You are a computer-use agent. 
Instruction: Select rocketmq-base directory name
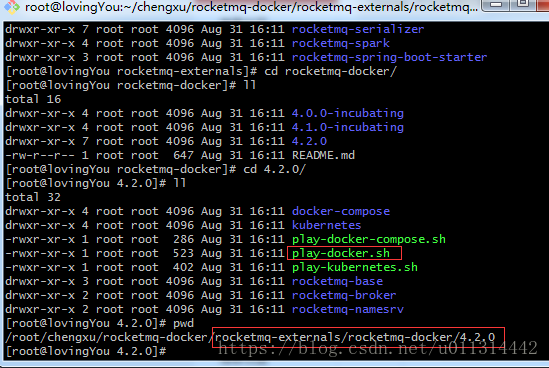pos(338,281)
